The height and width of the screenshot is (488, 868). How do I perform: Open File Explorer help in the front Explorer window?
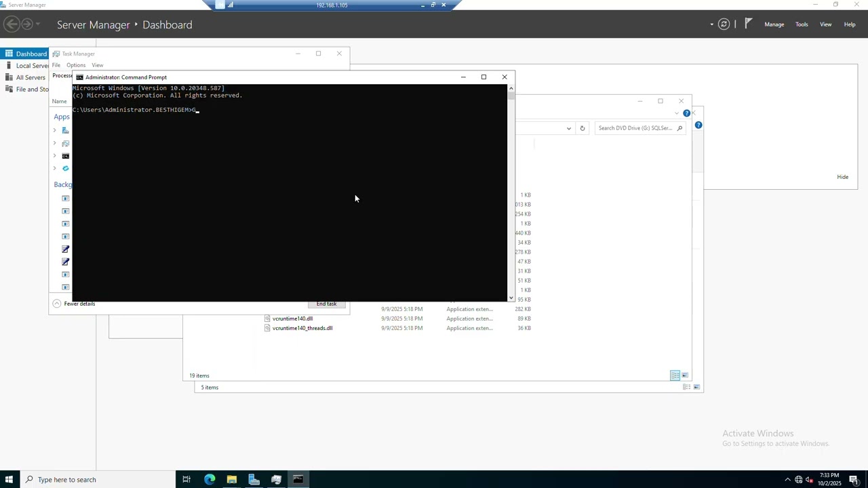click(686, 113)
